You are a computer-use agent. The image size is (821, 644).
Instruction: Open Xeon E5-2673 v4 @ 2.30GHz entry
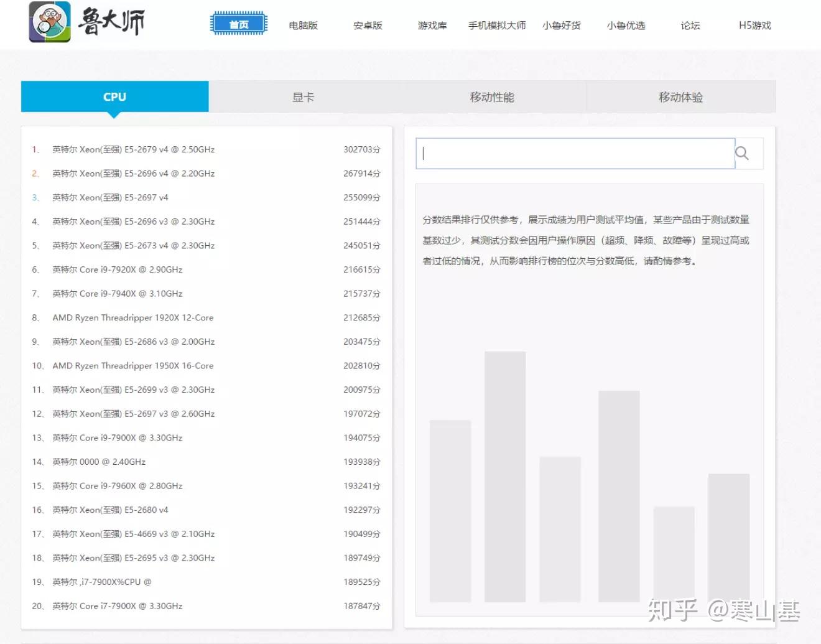point(206,246)
